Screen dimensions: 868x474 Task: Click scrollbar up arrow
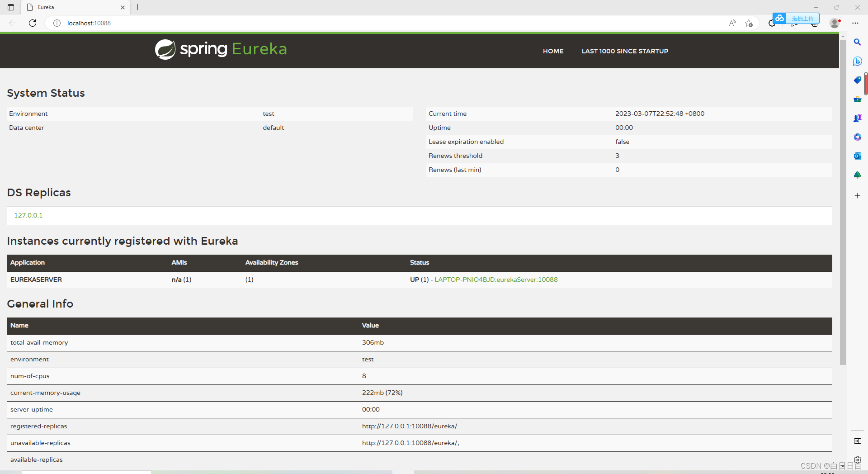pyautogui.click(x=843, y=35)
